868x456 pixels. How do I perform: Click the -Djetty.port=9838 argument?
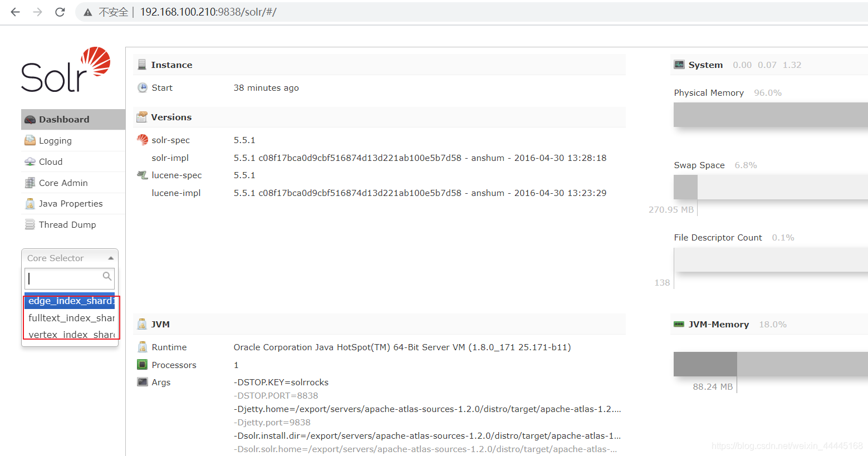point(272,422)
